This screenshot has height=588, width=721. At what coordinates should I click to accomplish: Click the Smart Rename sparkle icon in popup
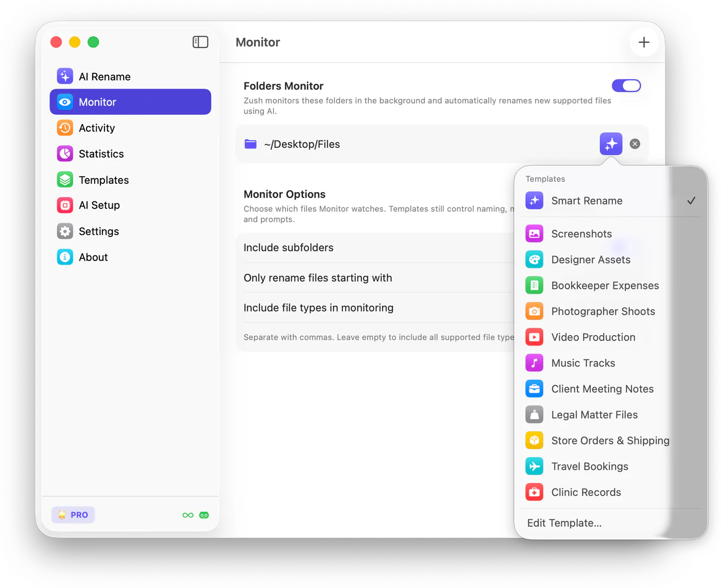(534, 200)
